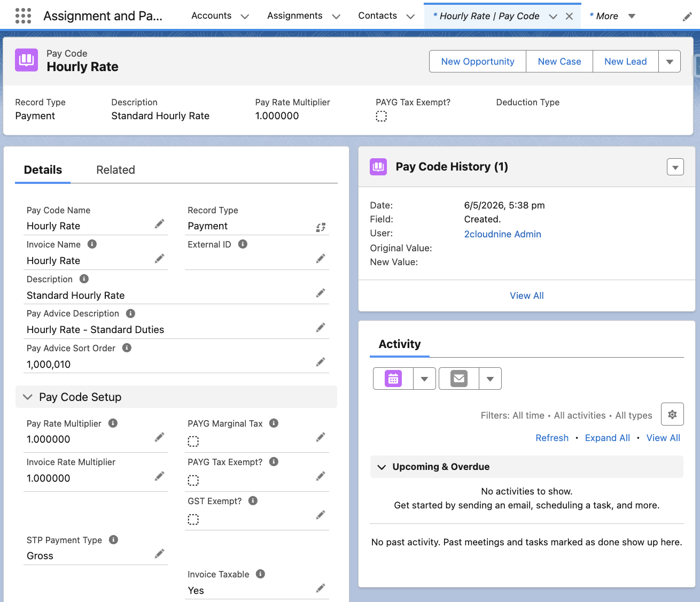Open Pay Code History dropdown menu
The image size is (700, 602).
pos(675,167)
